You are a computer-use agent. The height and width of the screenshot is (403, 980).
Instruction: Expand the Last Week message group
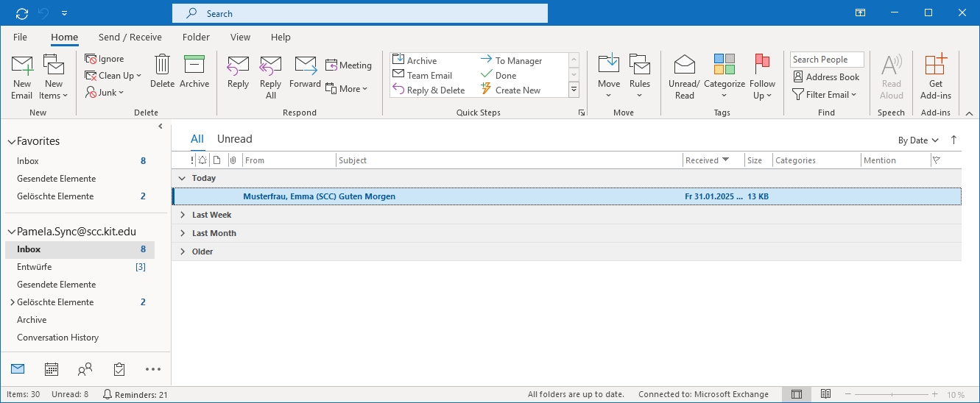[x=183, y=215]
